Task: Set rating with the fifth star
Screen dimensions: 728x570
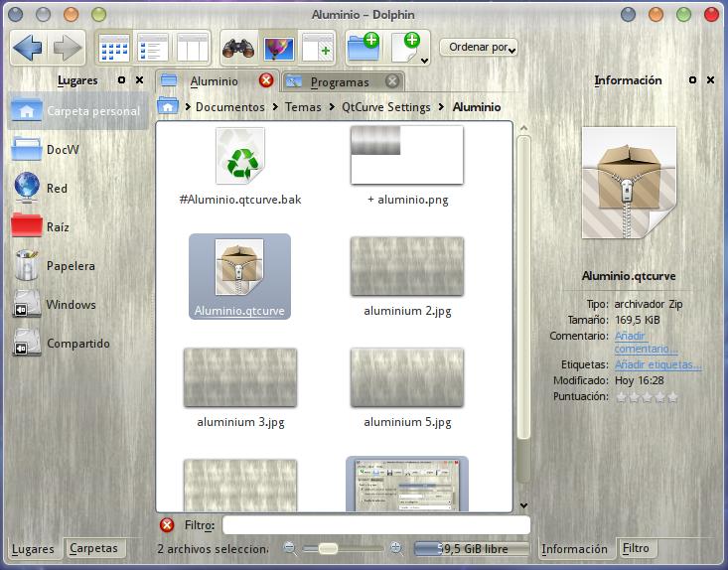Action: tap(672, 397)
